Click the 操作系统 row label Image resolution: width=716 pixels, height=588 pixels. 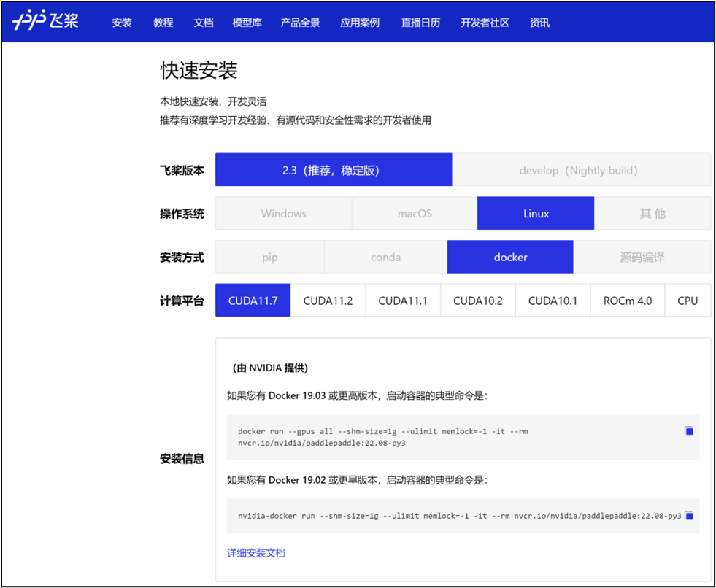click(x=182, y=214)
